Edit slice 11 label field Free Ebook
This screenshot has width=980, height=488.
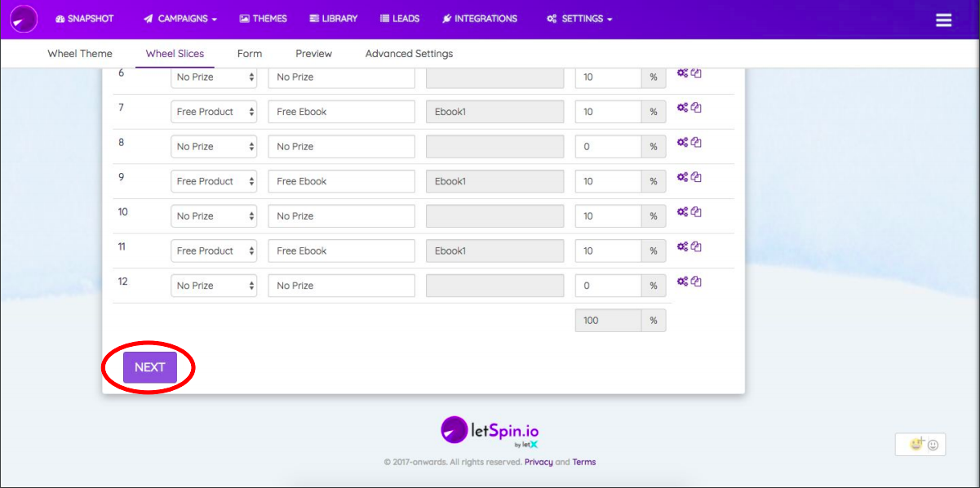pyautogui.click(x=341, y=251)
